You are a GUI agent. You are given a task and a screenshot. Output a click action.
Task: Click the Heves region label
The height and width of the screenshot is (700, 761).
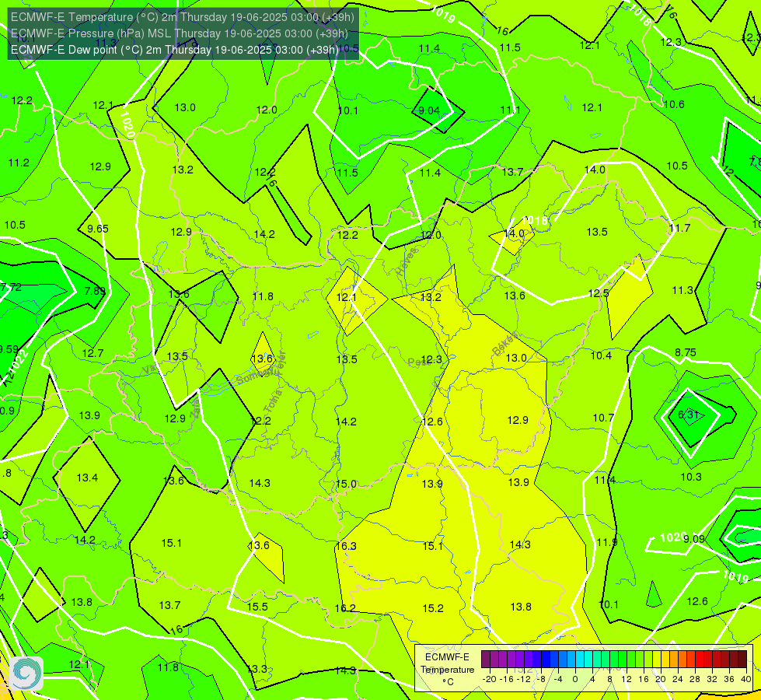(407, 262)
